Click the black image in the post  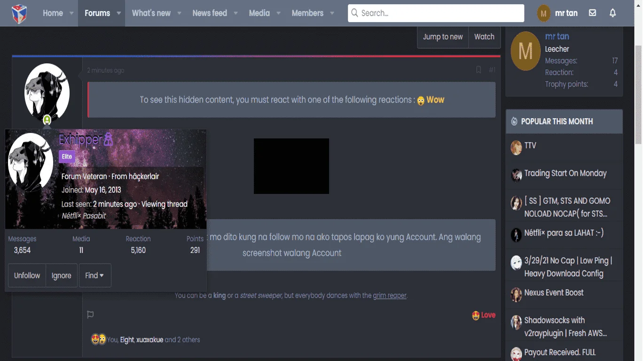(x=291, y=166)
